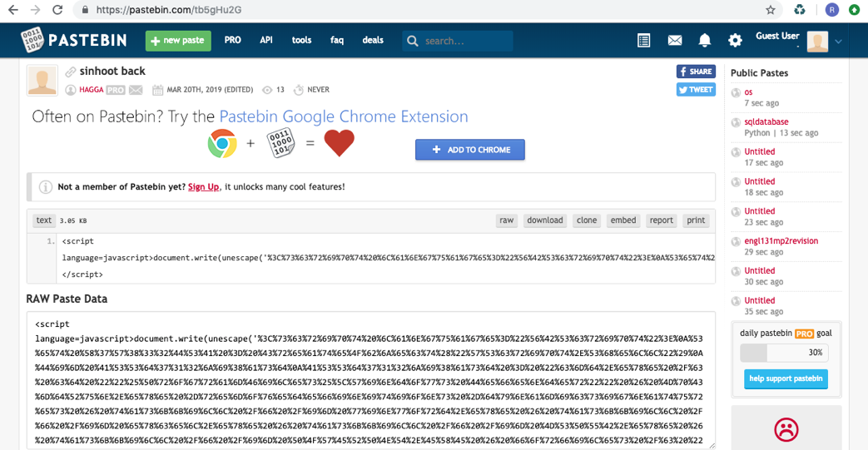868x450 pixels.
Task: Go forward with the browser forward arrow
Action: point(36,10)
